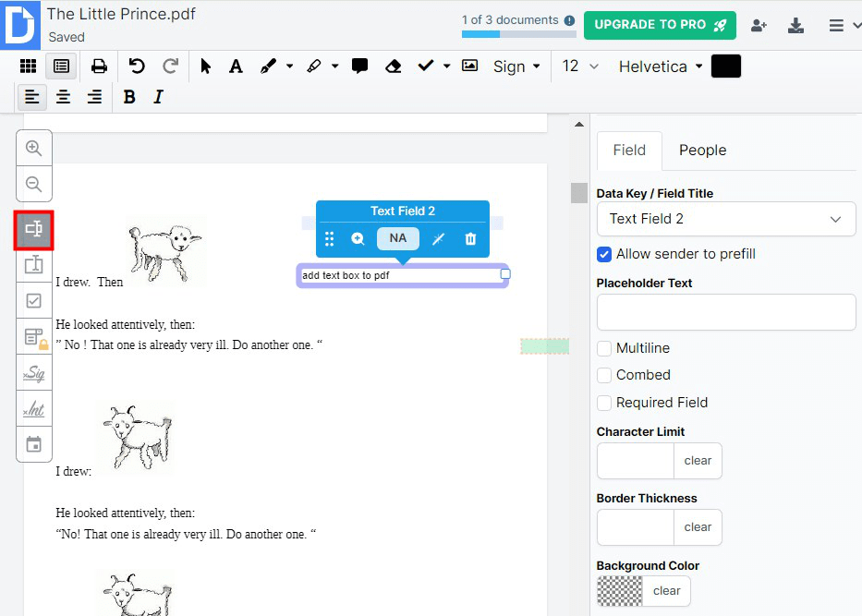
Task: Switch to the Field tab
Action: pyautogui.click(x=629, y=150)
